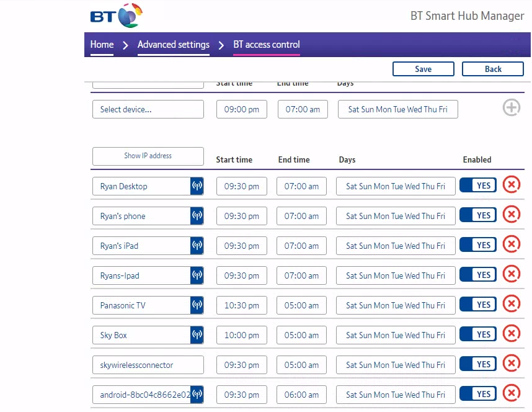
Task: Disable the android-8bc04c8662e02 rule toggle
Action: [x=477, y=394]
